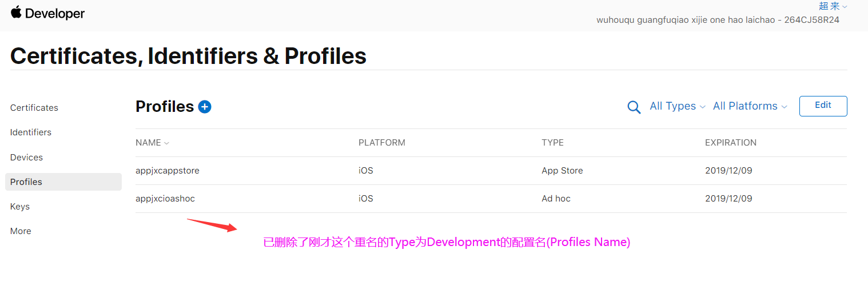This screenshot has width=868, height=298.
Task: Click the team name 264CJ58R24 text
Action: pyautogui.click(x=718, y=20)
